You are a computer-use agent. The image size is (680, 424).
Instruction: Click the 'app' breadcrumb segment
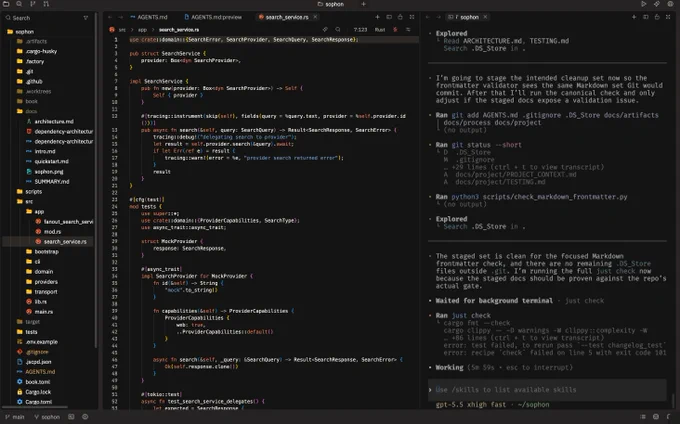coord(142,29)
